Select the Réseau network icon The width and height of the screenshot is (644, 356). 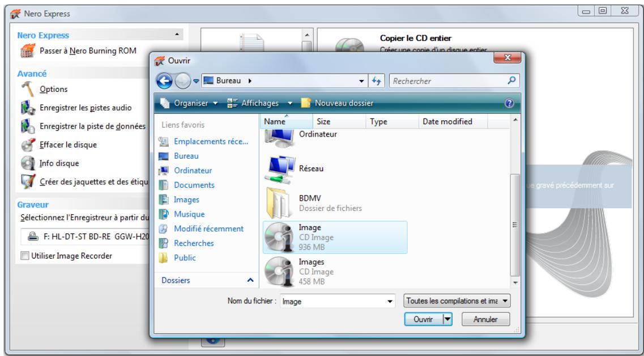coord(280,169)
